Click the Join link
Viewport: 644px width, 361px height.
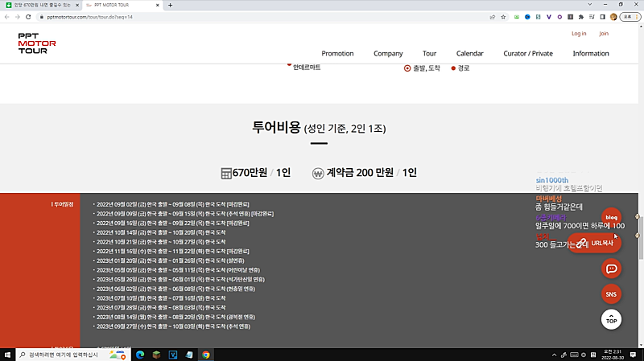604,34
